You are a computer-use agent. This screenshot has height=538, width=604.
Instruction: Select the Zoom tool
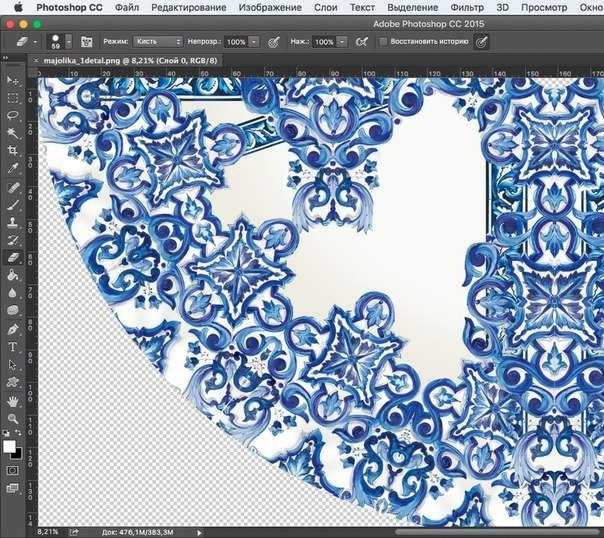coord(12,419)
